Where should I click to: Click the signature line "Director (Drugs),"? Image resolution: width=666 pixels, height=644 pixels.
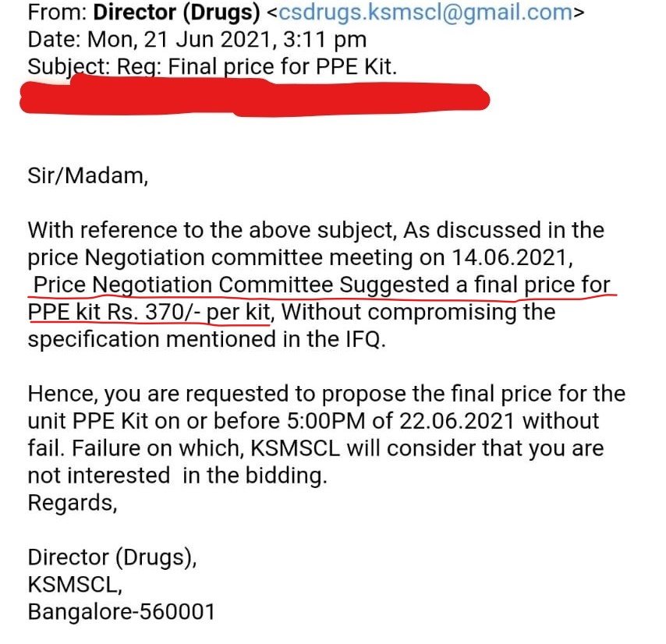(x=113, y=557)
